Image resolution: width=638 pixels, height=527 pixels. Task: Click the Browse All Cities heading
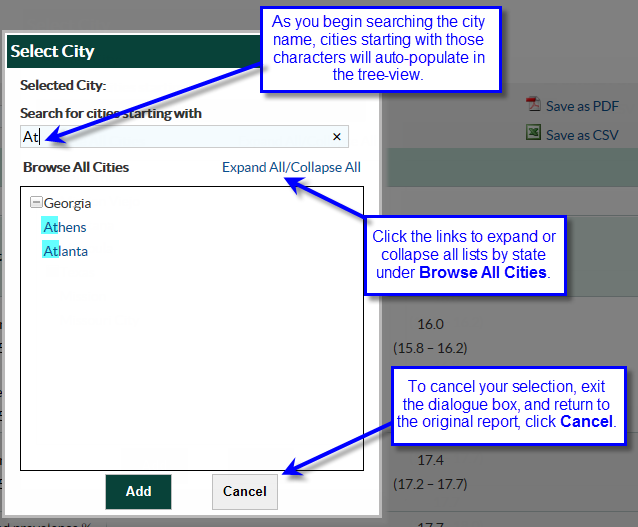pos(76,167)
